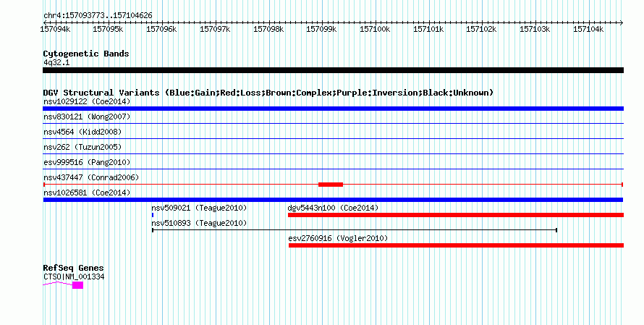Open variant label nsv830121 (Wong2007)
644x325 pixels.
[87, 117]
